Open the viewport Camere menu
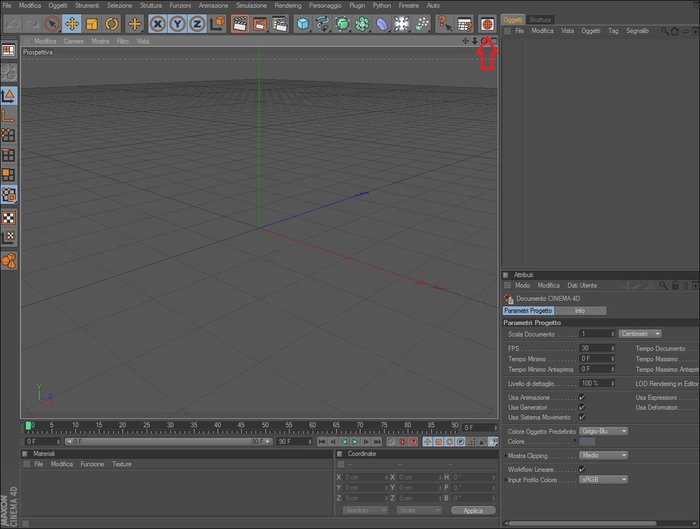This screenshot has width=700, height=529. [x=74, y=41]
